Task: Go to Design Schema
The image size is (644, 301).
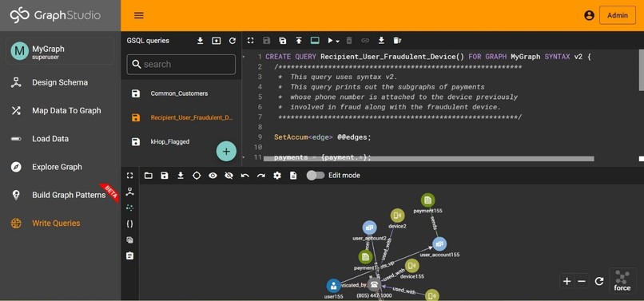Action: click(x=60, y=82)
